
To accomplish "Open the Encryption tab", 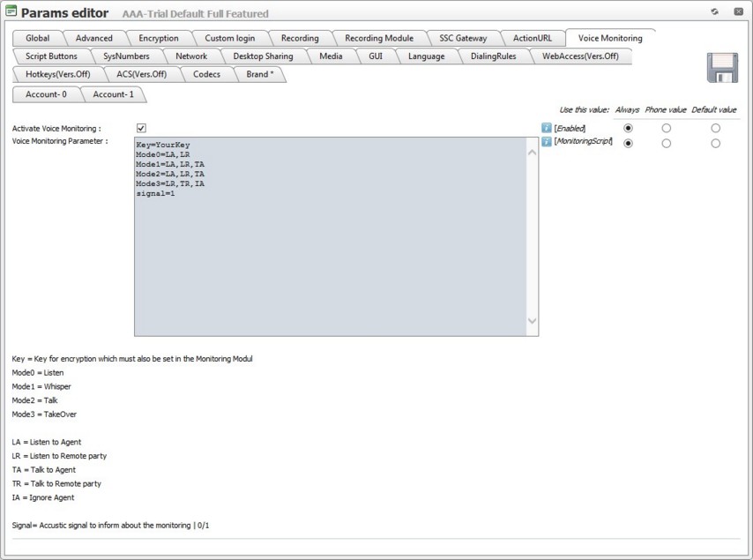I will click(x=158, y=38).
